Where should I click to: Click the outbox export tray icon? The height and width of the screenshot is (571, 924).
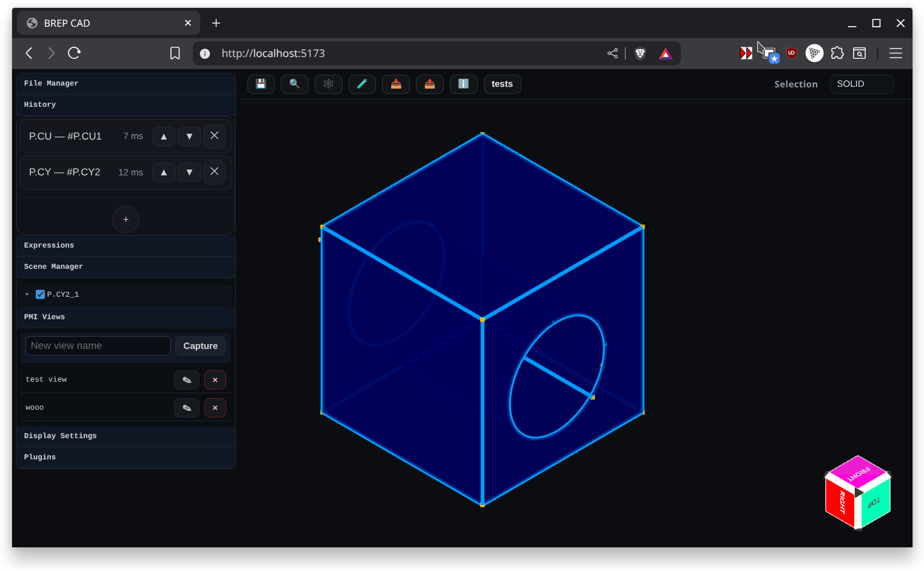point(430,84)
